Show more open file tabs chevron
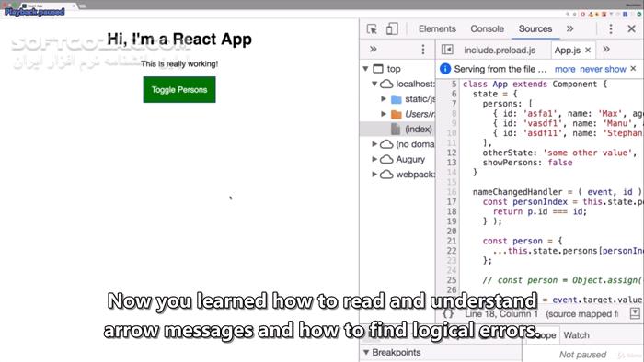 pos(606,50)
